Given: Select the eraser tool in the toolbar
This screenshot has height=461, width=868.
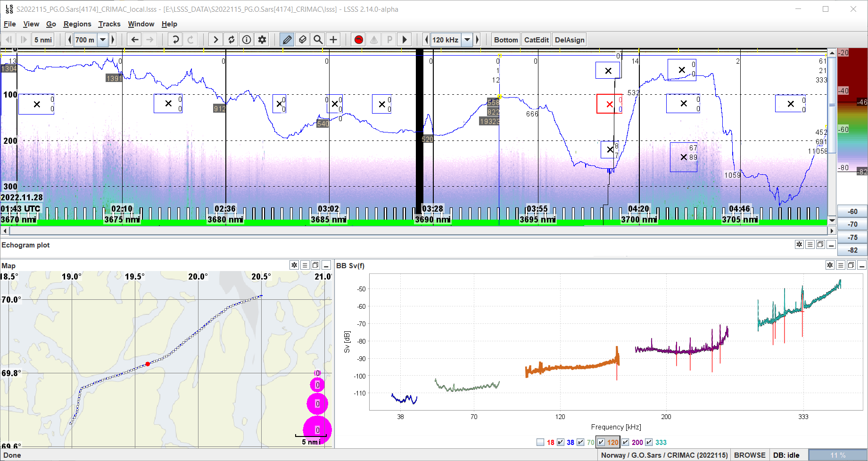Looking at the screenshot, I should pyautogui.click(x=302, y=40).
